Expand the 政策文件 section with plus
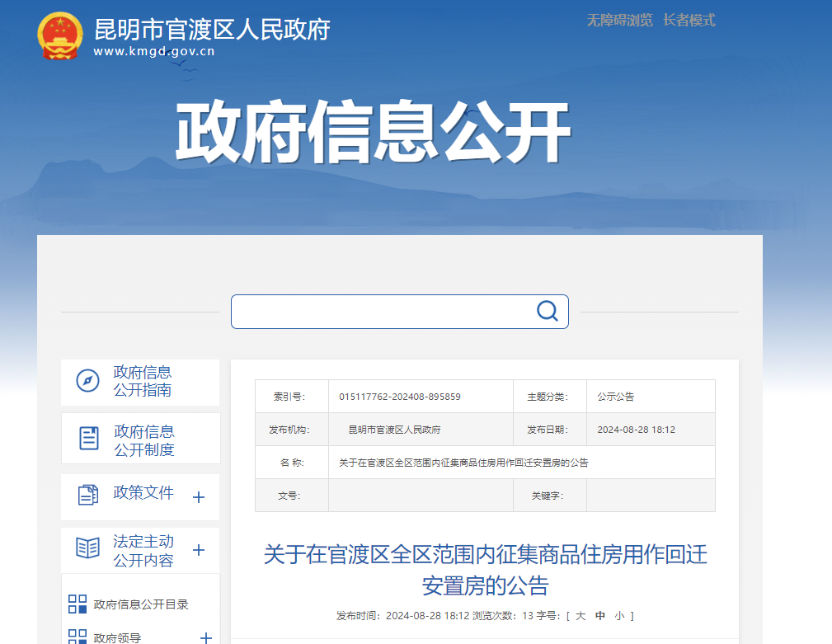The height and width of the screenshot is (644, 832). pyautogui.click(x=198, y=497)
